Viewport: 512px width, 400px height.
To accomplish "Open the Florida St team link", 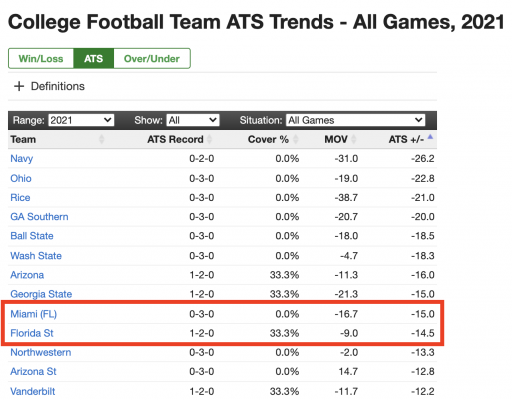I will (32, 333).
